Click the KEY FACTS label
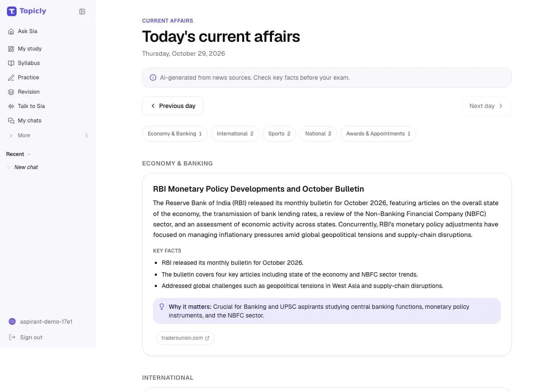Screen dimensions: 558x392 coord(167,251)
